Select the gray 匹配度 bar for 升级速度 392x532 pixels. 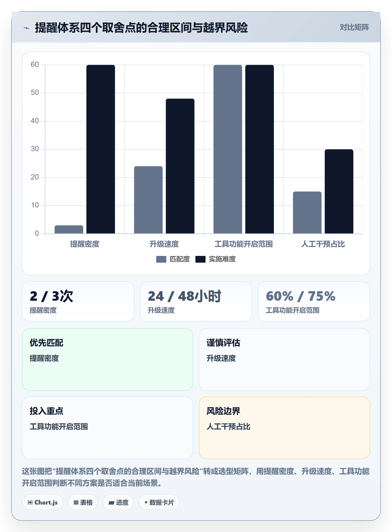coord(148,200)
